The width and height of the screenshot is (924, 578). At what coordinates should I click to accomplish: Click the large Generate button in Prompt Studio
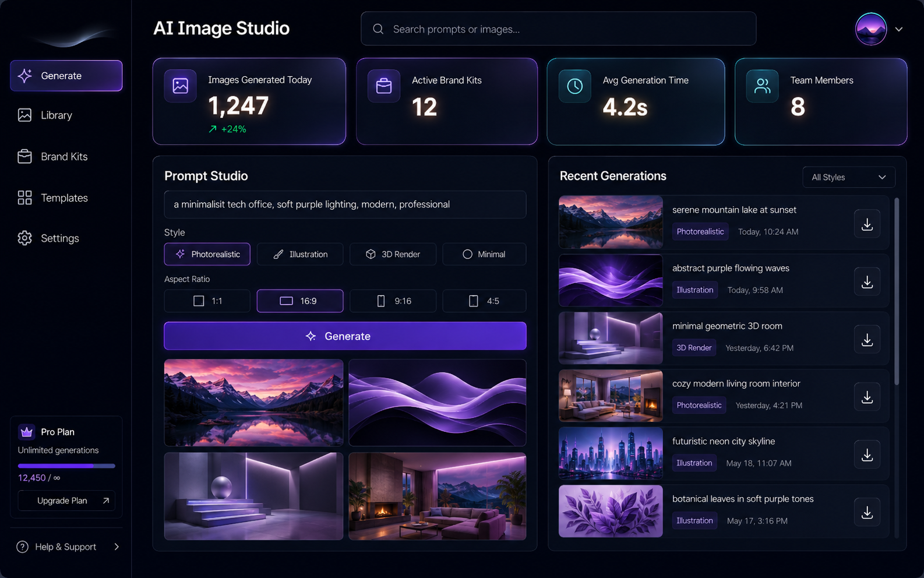coord(345,336)
